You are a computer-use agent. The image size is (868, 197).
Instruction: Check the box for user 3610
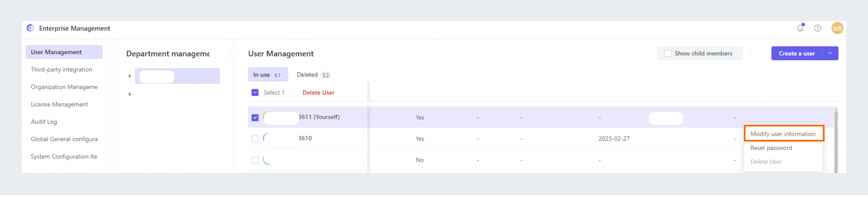click(255, 139)
